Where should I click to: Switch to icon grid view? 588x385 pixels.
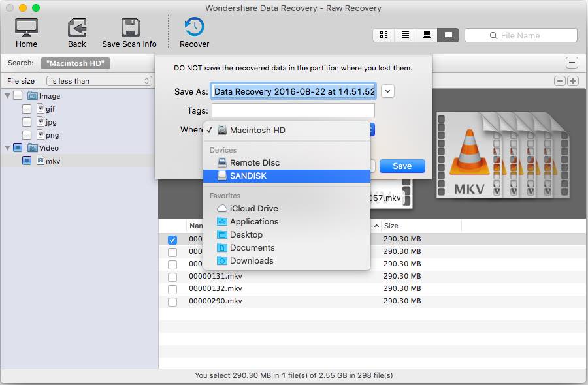pyautogui.click(x=384, y=35)
